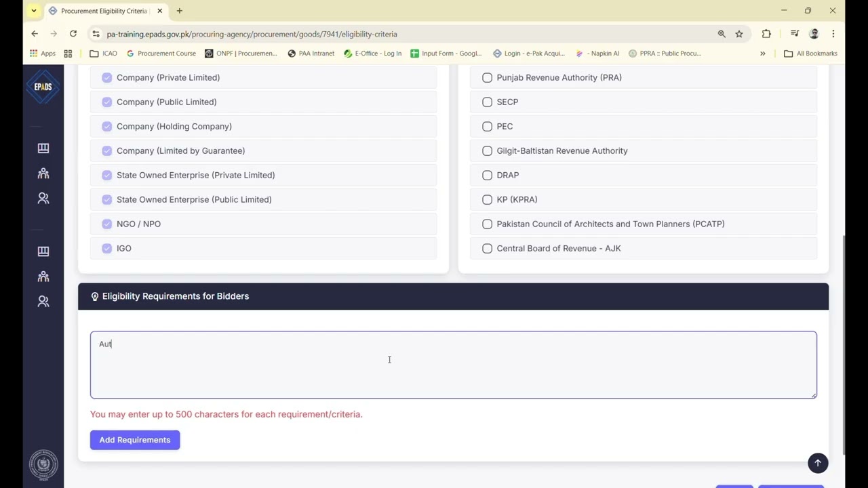The image size is (868, 488).
Task: Open Procurement Course bookmark
Action: (161, 54)
